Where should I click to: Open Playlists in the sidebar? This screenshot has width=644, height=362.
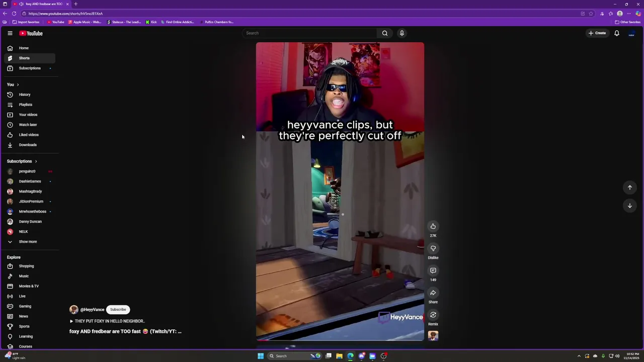(x=30, y=105)
